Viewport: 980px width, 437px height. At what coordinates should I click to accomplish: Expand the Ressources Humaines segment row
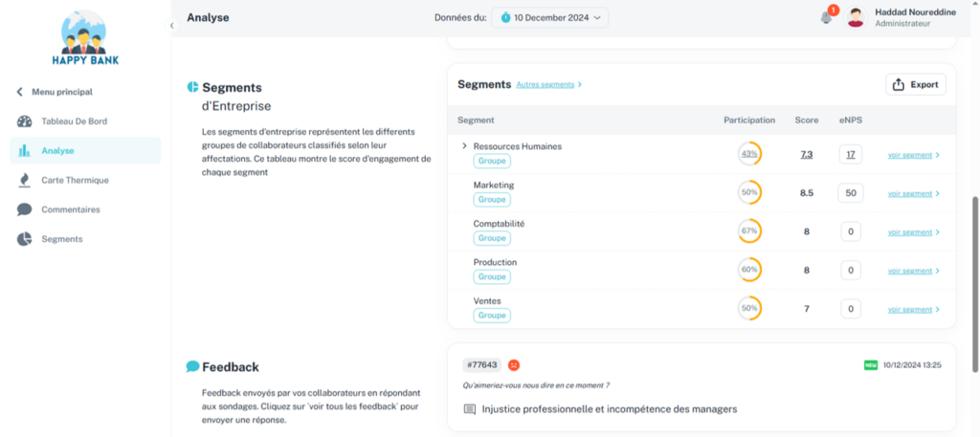464,146
